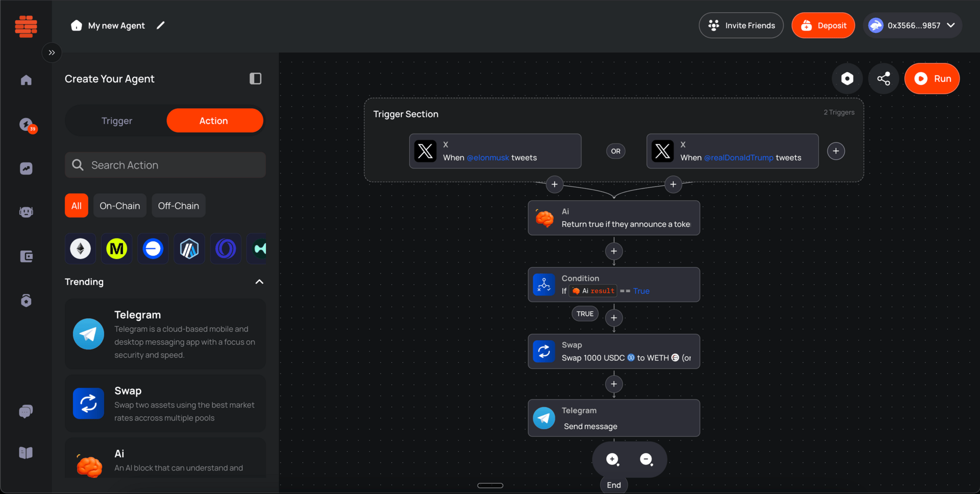Open the Condition node
The width and height of the screenshot is (980, 494).
tap(614, 285)
